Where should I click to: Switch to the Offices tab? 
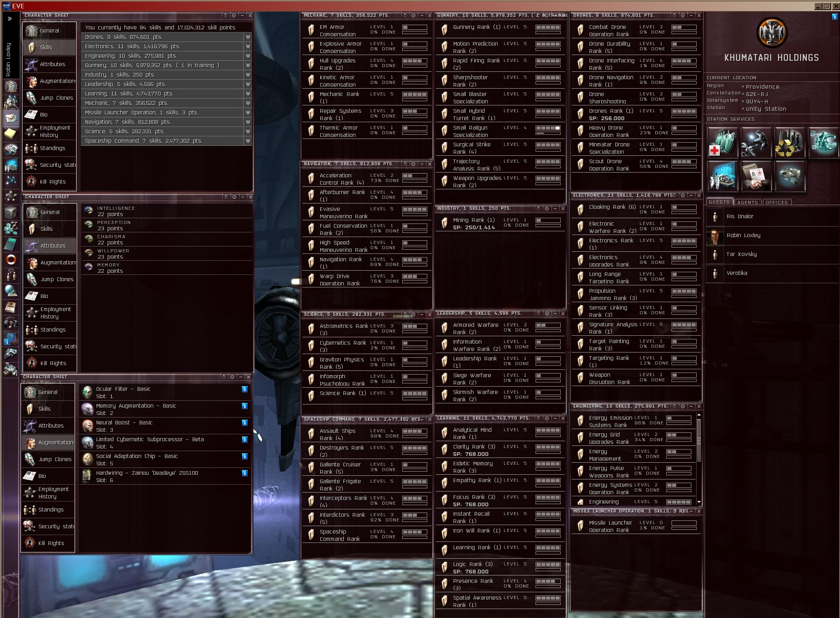[x=776, y=202]
